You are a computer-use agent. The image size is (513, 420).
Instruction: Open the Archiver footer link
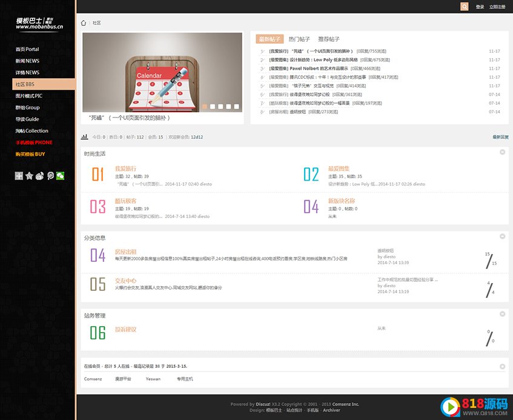[331, 410]
